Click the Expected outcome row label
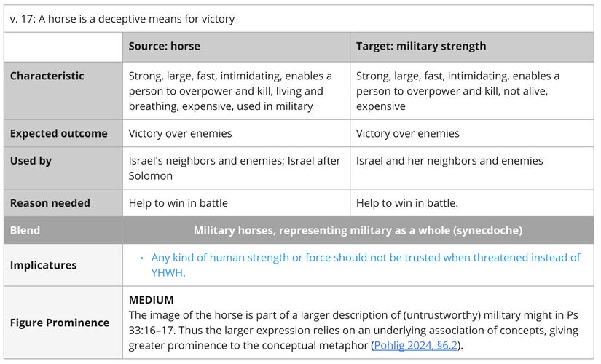Image resolution: width=601 pixels, height=364 pixels. [x=58, y=133]
